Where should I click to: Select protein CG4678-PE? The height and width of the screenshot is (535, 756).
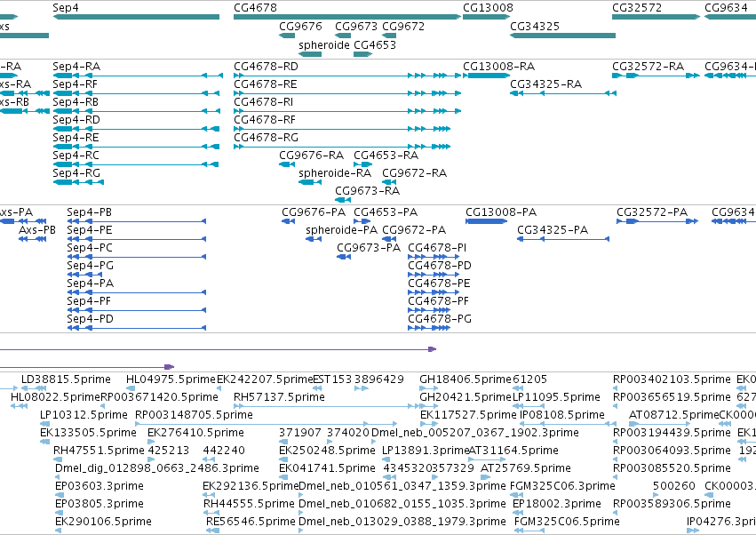[x=439, y=283]
